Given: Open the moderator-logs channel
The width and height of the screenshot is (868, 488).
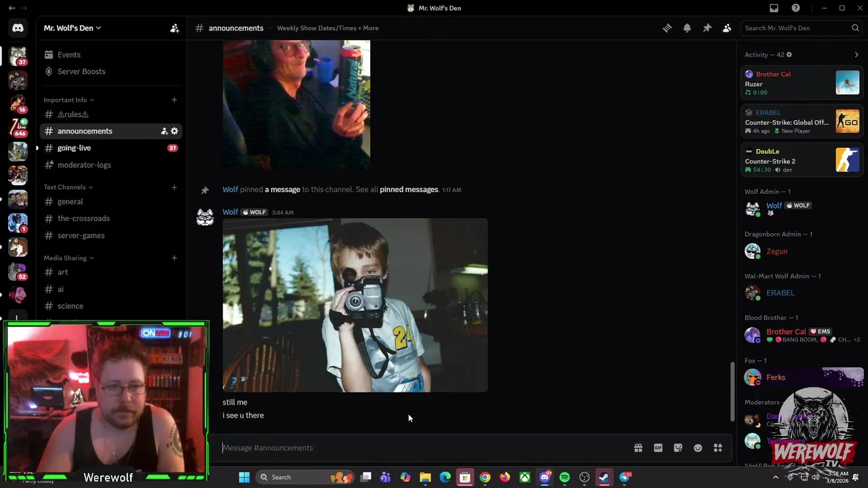Looking at the screenshot, I should (x=111, y=165).
